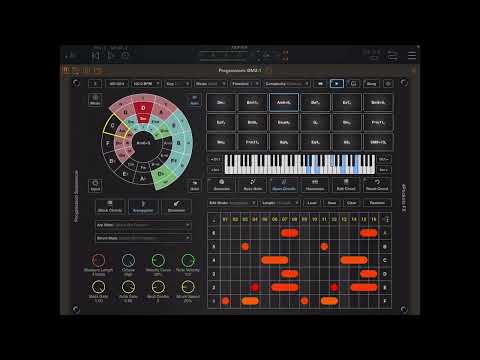Open the Arp Mode dropdown
Viewport: 480px width, 360px height.
tap(143, 225)
